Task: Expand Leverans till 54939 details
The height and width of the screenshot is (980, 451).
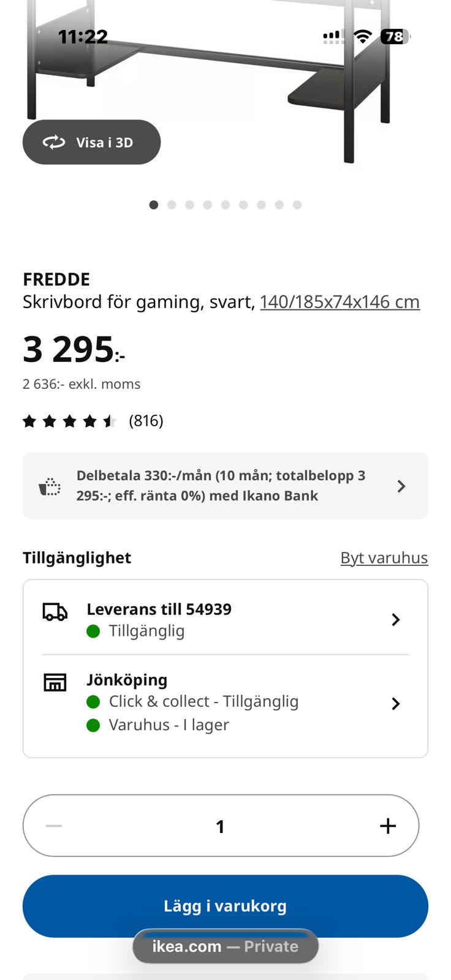Action: coord(396,619)
